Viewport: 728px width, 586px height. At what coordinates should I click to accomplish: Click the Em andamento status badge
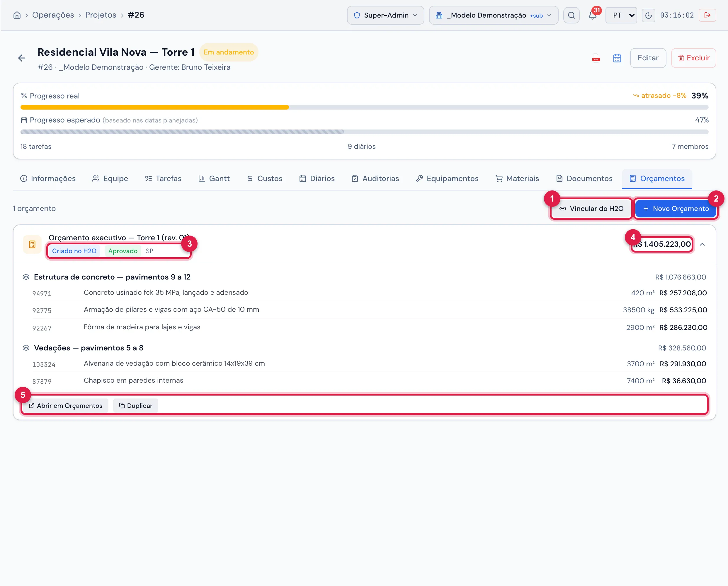(x=229, y=52)
